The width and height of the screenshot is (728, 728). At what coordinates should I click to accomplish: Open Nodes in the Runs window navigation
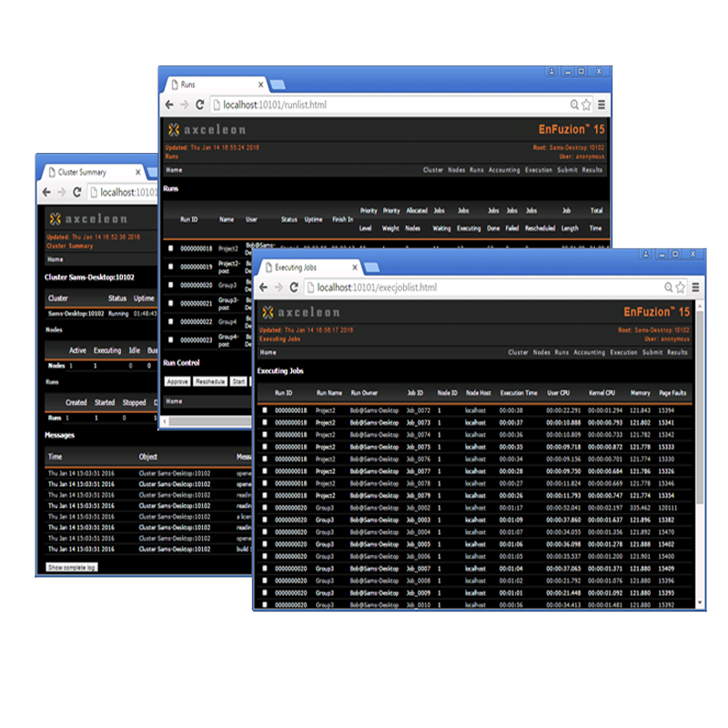click(x=457, y=170)
